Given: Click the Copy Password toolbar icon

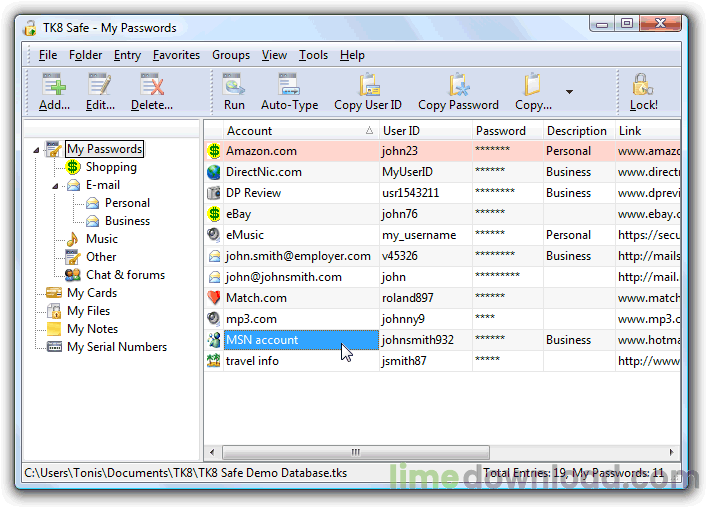Looking at the screenshot, I should pyautogui.click(x=459, y=84).
